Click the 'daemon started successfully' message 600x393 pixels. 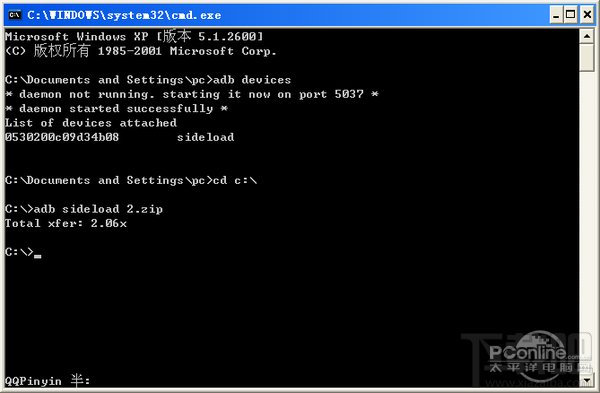116,109
